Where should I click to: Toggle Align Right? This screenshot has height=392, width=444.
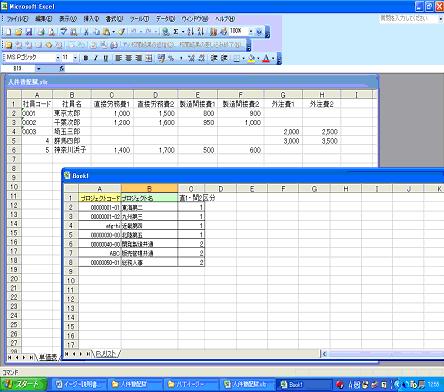point(138,58)
